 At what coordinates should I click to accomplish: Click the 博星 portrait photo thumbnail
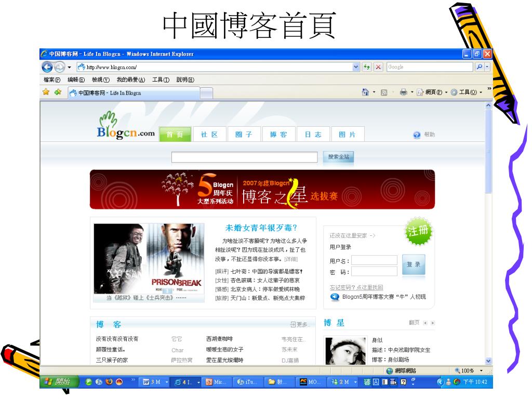tap(345, 351)
